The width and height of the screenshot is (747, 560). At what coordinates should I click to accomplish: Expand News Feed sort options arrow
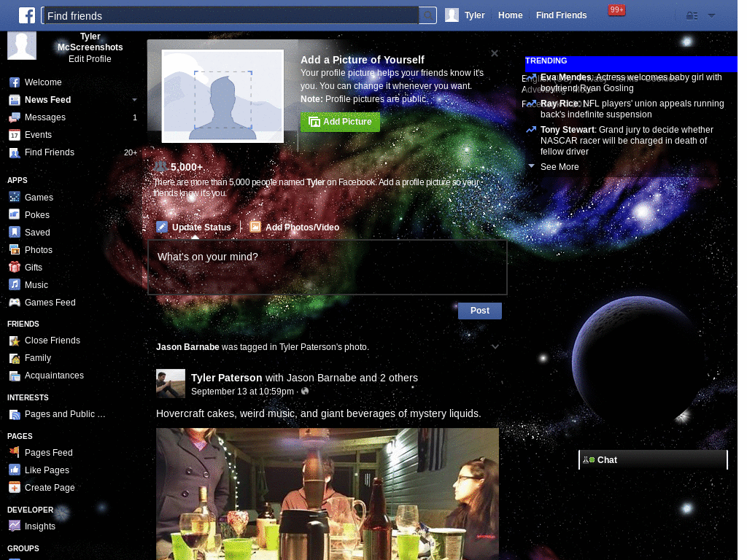(134, 100)
